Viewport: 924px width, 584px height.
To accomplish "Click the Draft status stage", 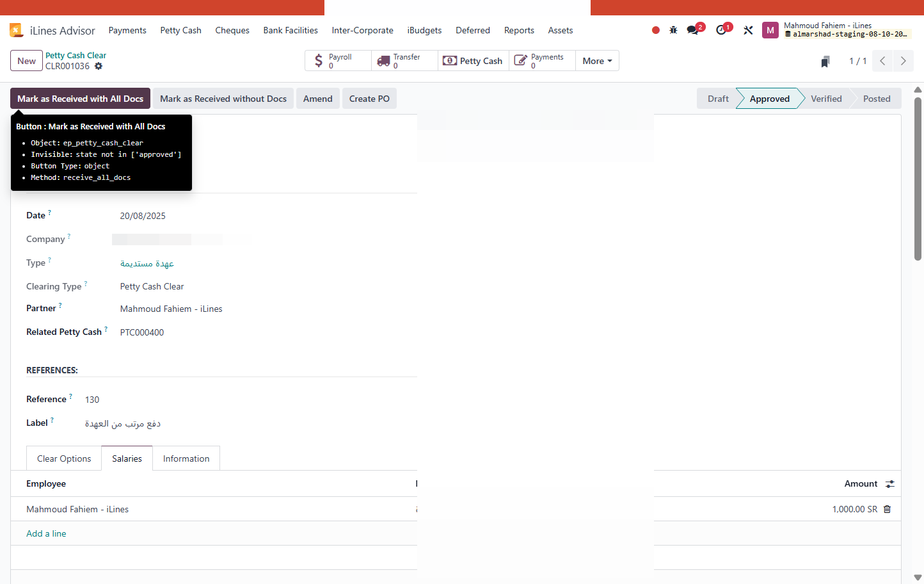I will (x=718, y=99).
